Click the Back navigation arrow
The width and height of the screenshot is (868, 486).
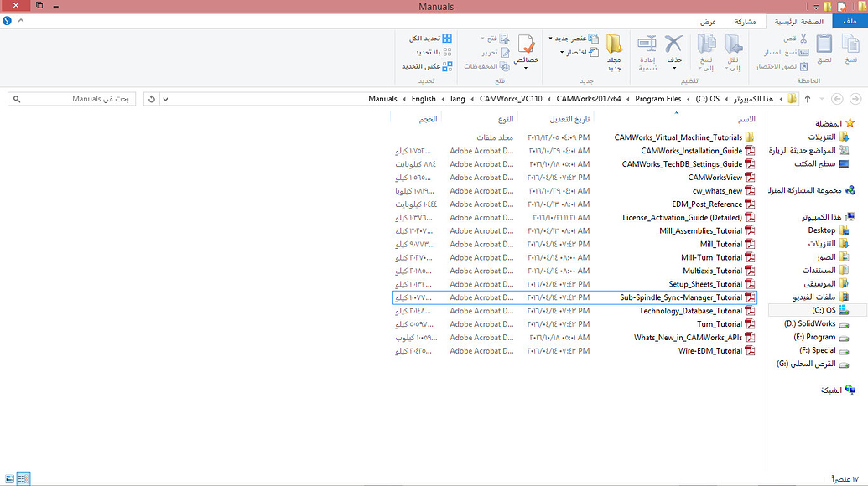tap(837, 99)
